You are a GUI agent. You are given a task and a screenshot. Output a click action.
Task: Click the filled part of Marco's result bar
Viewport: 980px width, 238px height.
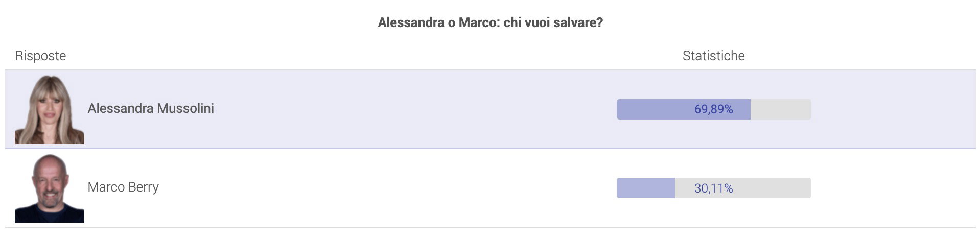tap(645, 188)
